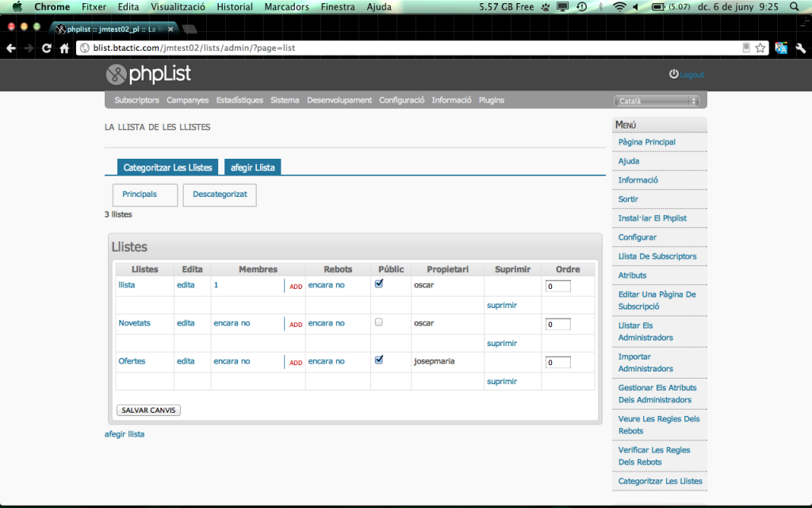812x508 pixels.
Task: Click the home icon in the address bar row
Action: pyautogui.click(x=65, y=48)
